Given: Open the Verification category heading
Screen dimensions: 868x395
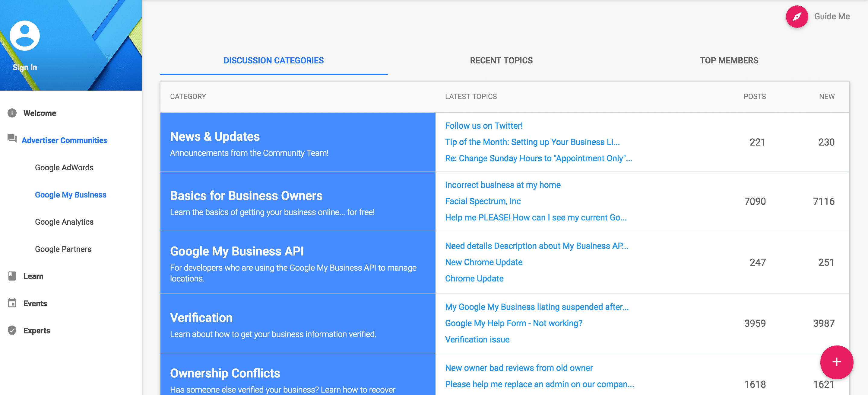Looking at the screenshot, I should [201, 318].
